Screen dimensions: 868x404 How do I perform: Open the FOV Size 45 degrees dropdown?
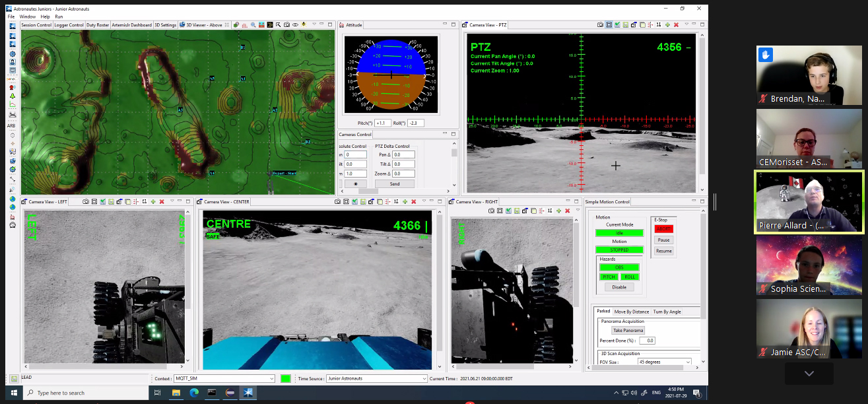pos(664,362)
